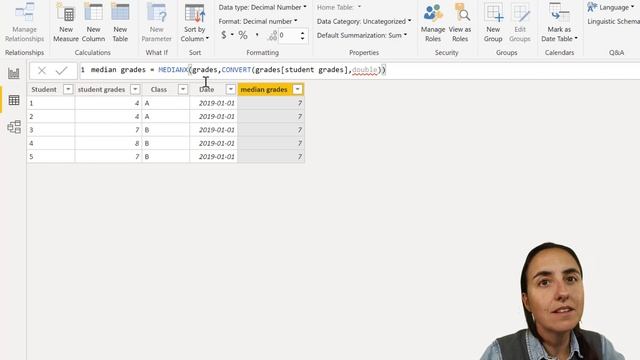Commit the formula with checkmark
Screen dimensions: 640x360
[62, 71]
